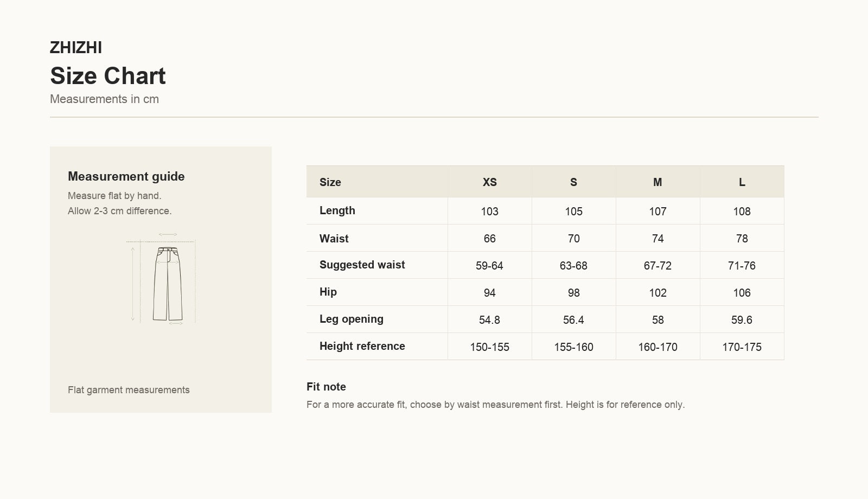Viewport: 868px width, 499px height.
Task: Click the Length row label
Action: [x=337, y=210]
